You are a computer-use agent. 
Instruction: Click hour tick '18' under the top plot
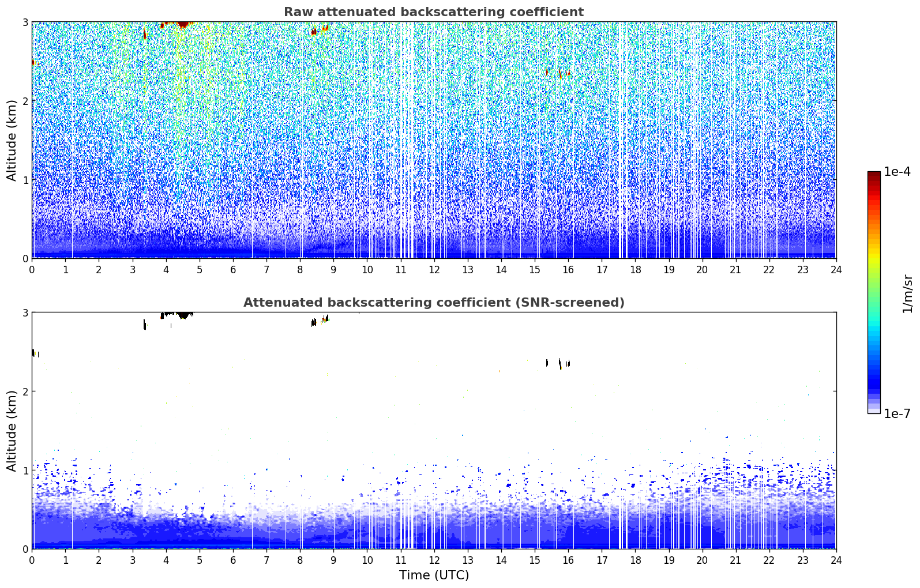(x=635, y=269)
